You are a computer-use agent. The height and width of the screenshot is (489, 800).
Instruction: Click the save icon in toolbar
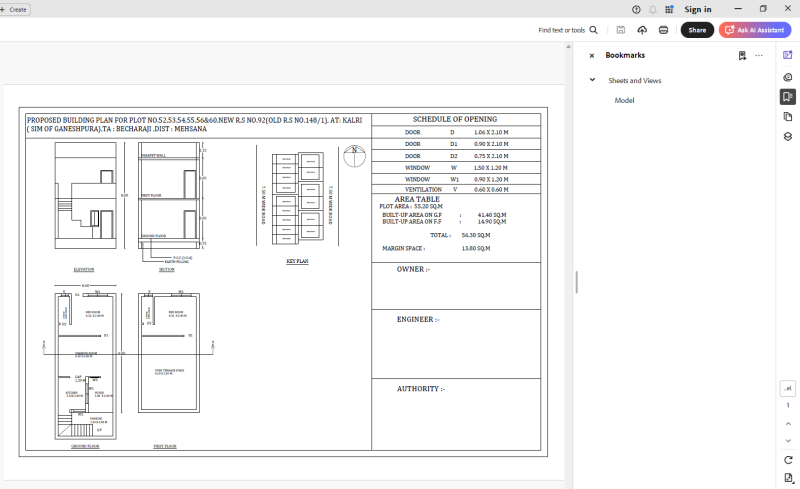tap(621, 30)
